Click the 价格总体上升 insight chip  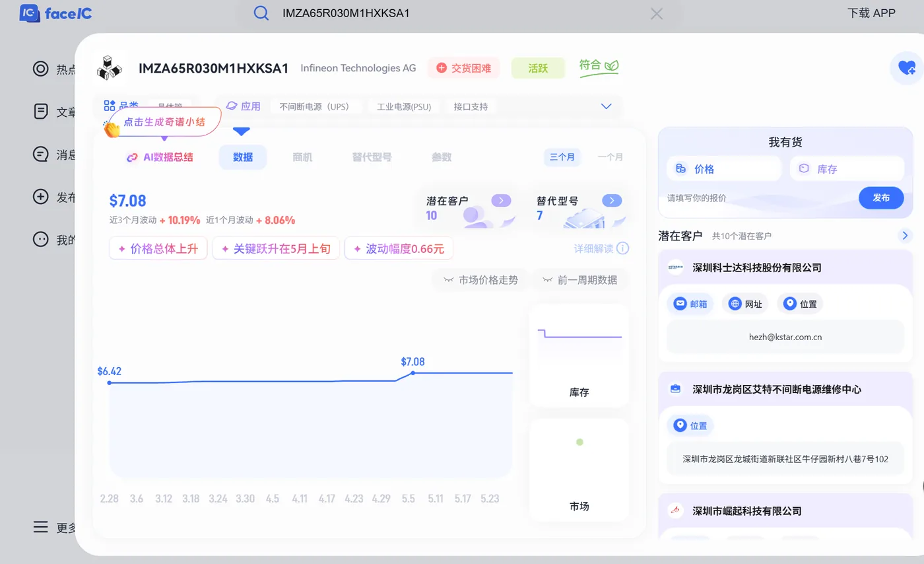click(158, 249)
